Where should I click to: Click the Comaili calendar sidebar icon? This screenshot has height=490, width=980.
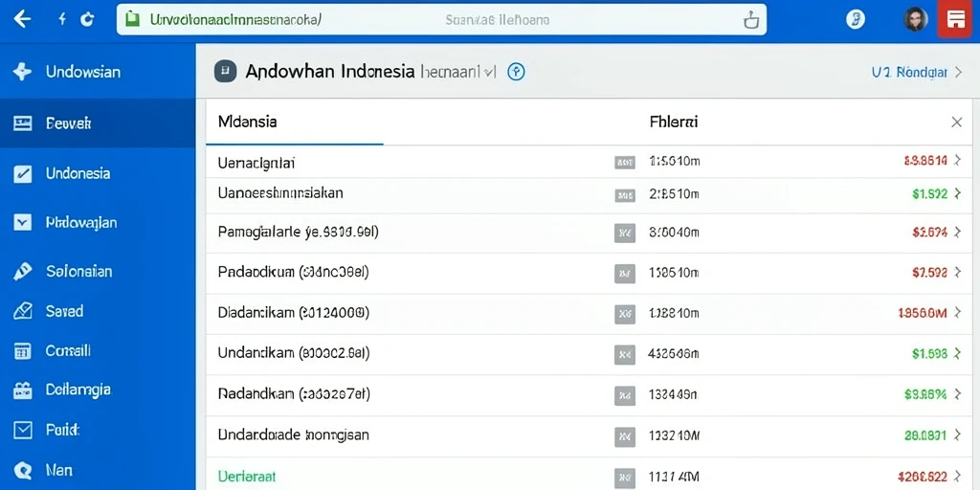click(x=23, y=351)
